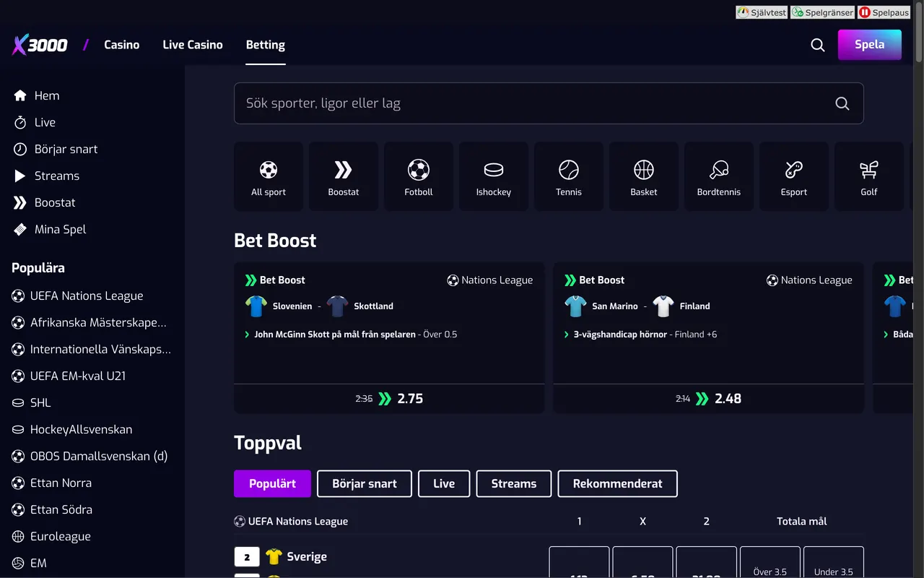Open Live in the left sidebar

[x=35, y=122]
